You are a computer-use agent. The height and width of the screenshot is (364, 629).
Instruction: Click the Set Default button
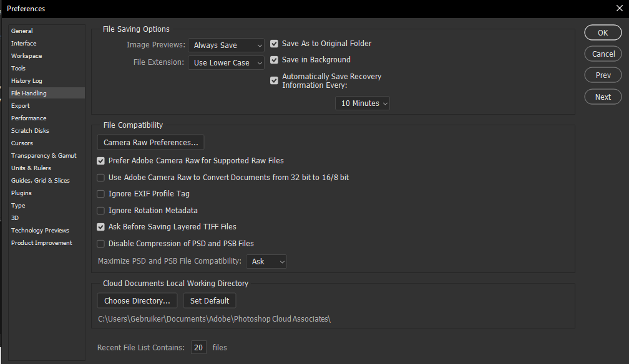point(210,301)
